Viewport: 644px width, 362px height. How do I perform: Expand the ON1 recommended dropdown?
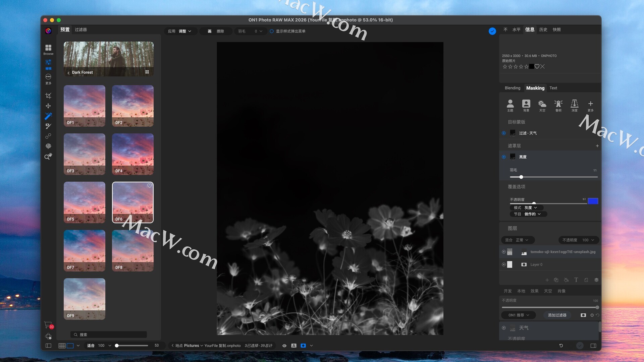point(518,315)
